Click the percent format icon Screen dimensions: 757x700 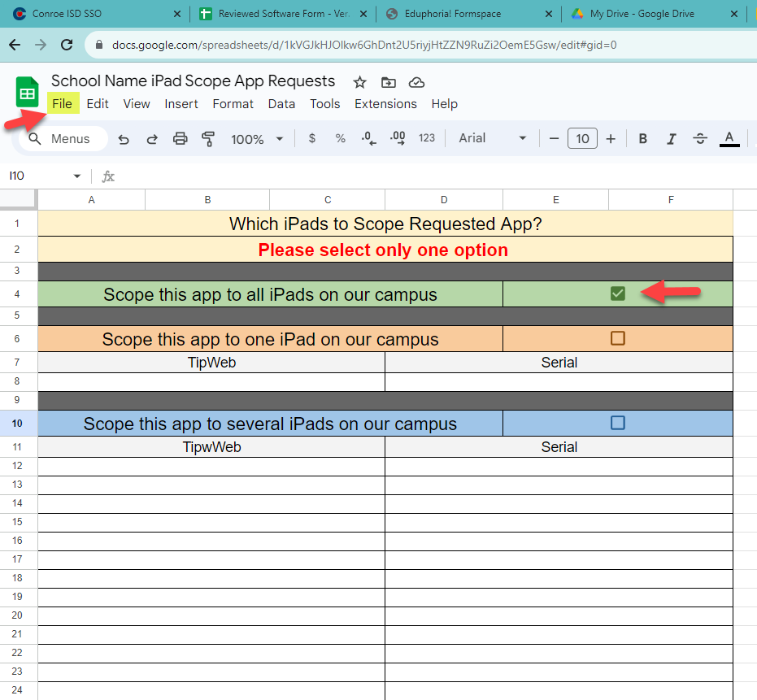[340, 138]
